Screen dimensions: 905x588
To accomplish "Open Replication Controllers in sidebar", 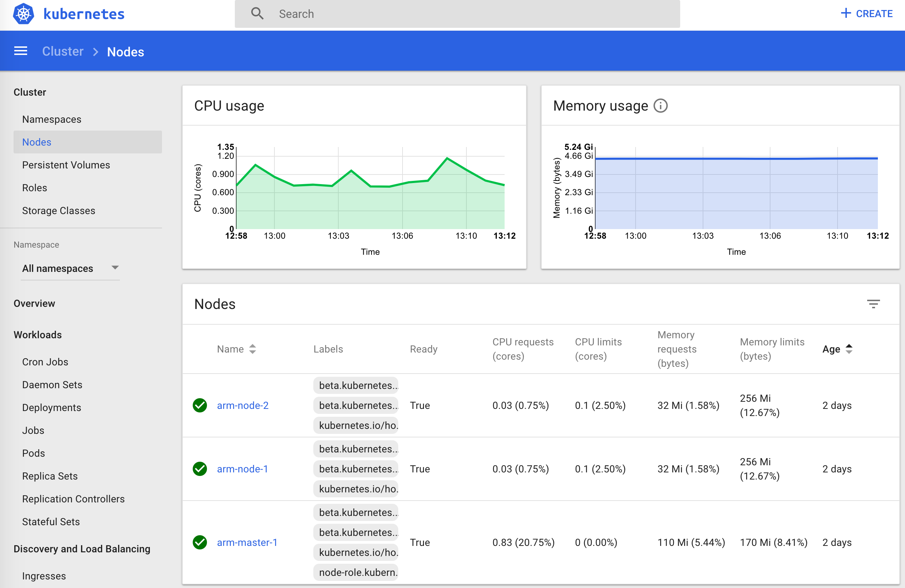I will coord(74,498).
